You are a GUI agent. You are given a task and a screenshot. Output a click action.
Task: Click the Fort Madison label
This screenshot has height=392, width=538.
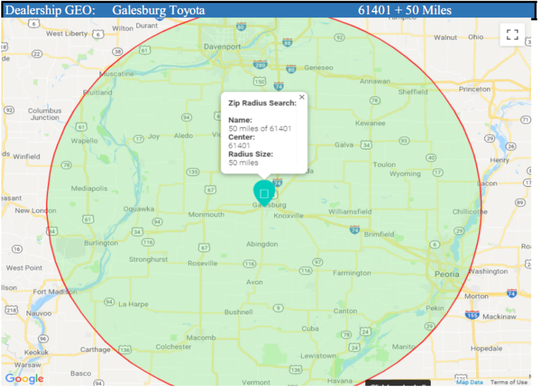pos(55,291)
